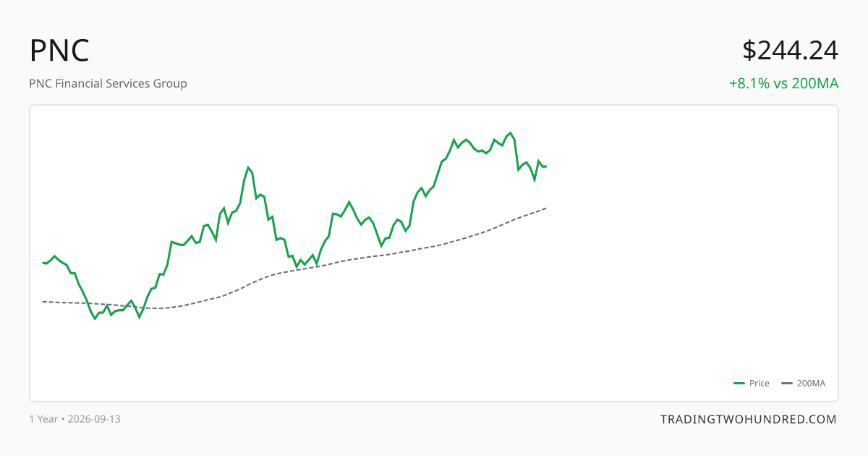The image size is (868, 456).
Task: Toggle the 200MA legend entry
Action: coord(804,384)
